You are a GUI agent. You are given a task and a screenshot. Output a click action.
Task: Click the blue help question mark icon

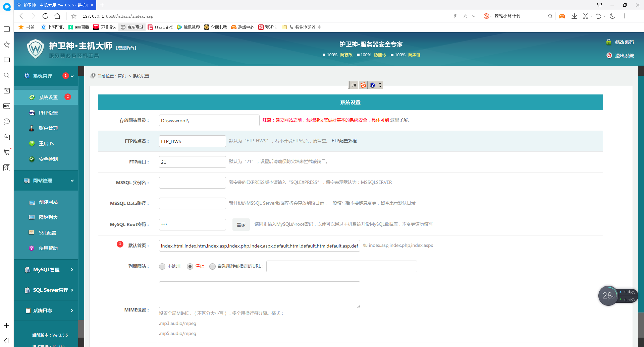372,85
